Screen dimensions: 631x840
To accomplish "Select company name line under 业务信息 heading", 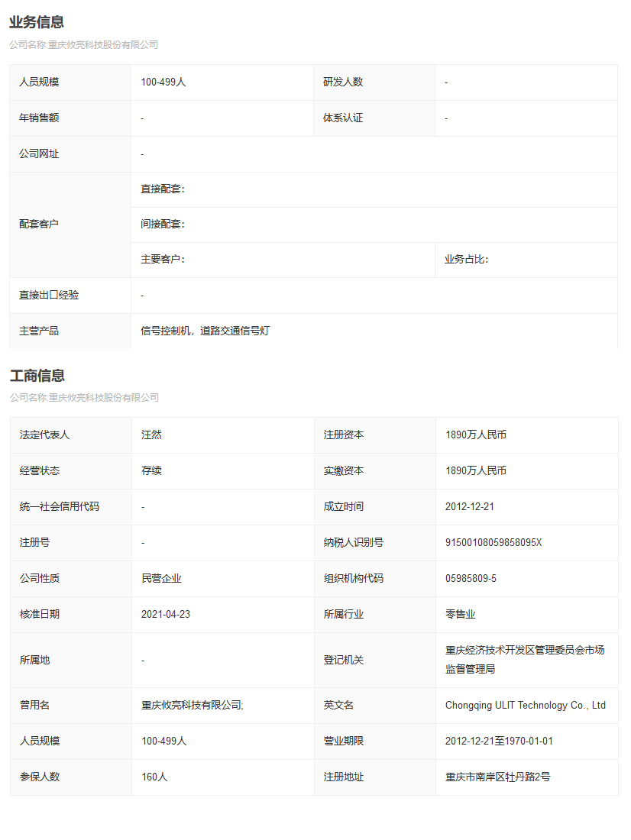I will 83,45.
